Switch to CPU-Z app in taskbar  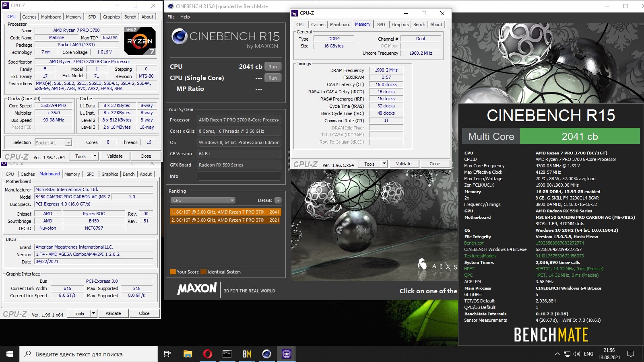click(286, 354)
